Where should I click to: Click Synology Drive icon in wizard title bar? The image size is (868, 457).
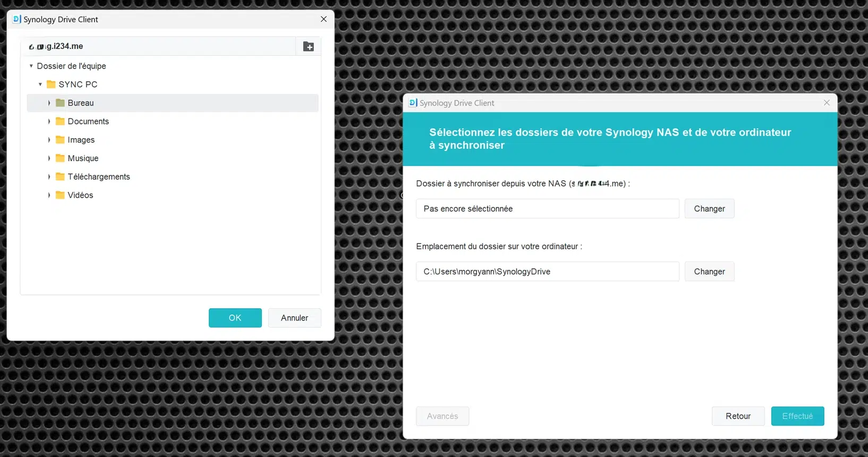(x=413, y=103)
